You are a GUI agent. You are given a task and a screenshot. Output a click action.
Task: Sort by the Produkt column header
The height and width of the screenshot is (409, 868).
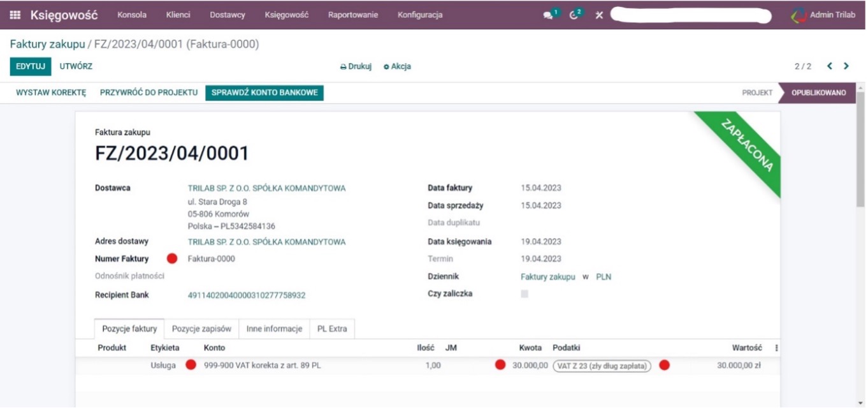(112, 348)
